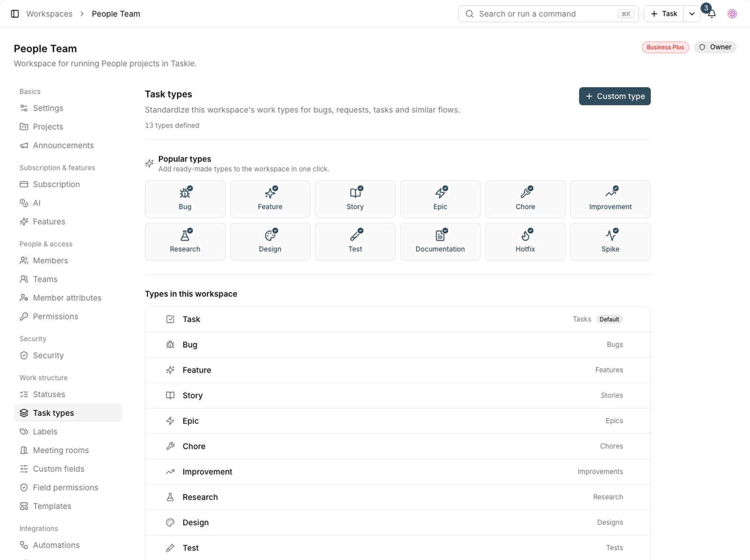This screenshot has width=750, height=560.
Task: Open the AI sidebar item
Action: click(68, 203)
